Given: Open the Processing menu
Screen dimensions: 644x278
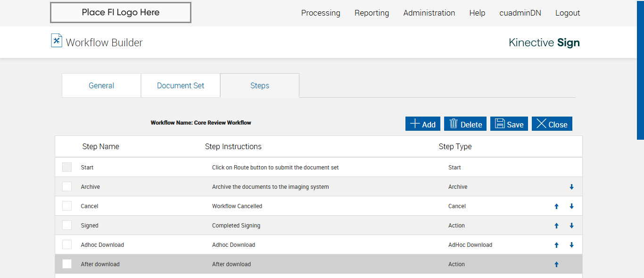Looking at the screenshot, I should 321,13.
